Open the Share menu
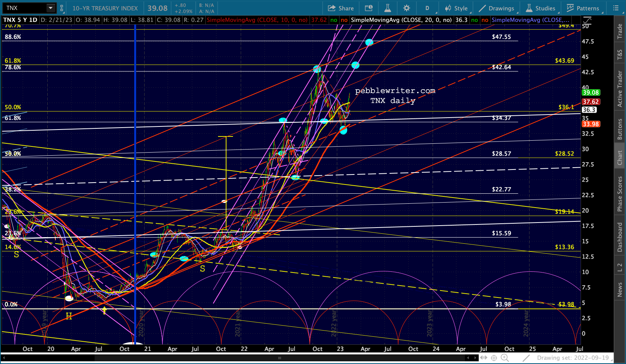 [341, 8]
